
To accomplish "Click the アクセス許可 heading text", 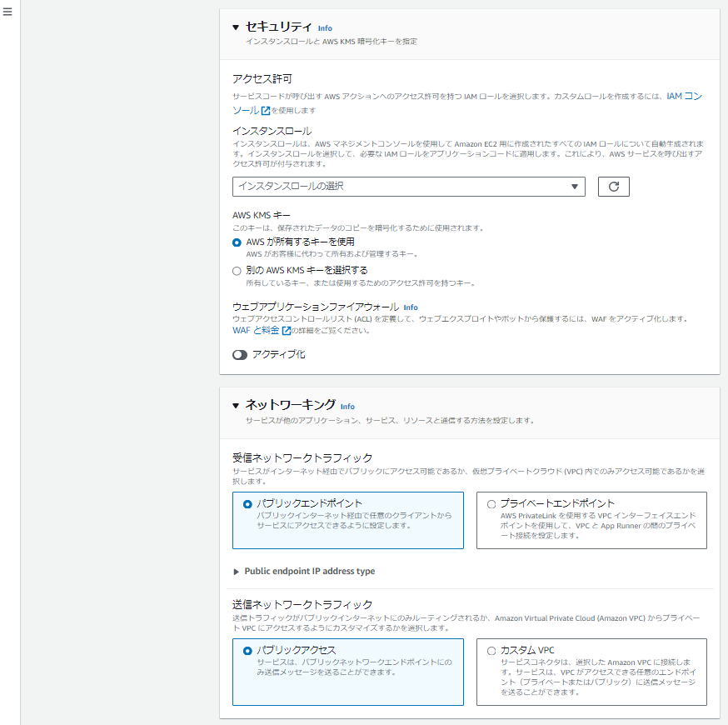I will tap(262, 79).
